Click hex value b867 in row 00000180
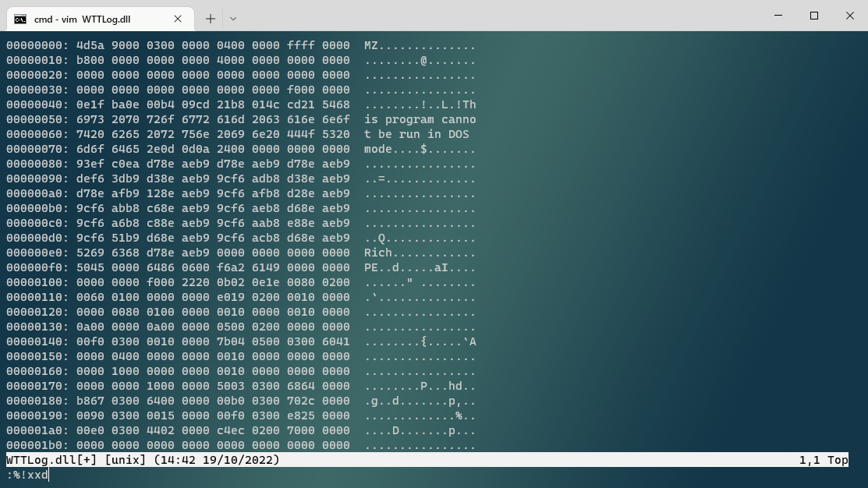The image size is (868, 488). [90, 401]
